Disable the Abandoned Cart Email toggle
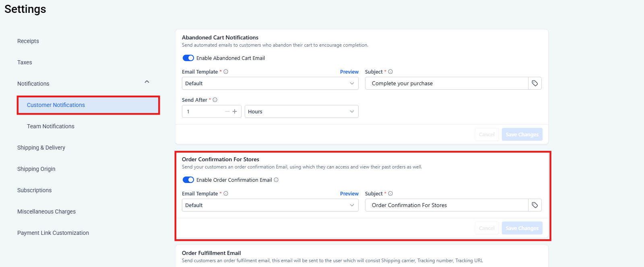The height and width of the screenshot is (267, 644). (x=188, y=58)
